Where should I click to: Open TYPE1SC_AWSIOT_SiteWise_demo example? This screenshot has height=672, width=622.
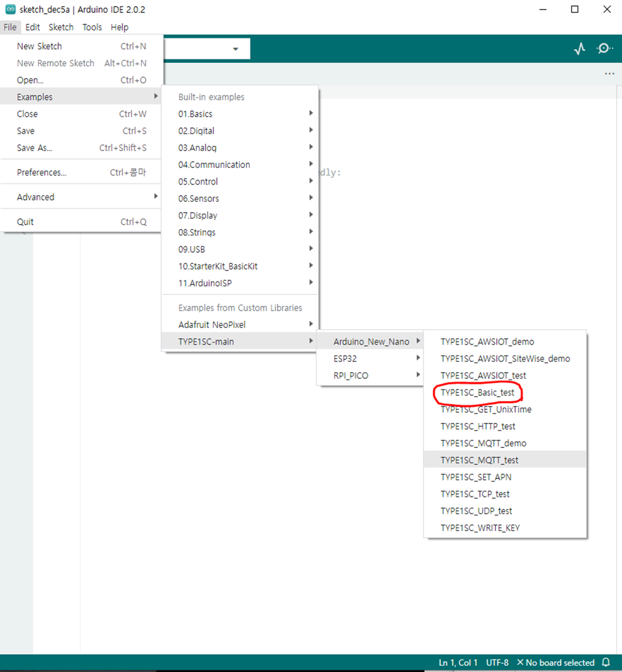click(505, 359)
